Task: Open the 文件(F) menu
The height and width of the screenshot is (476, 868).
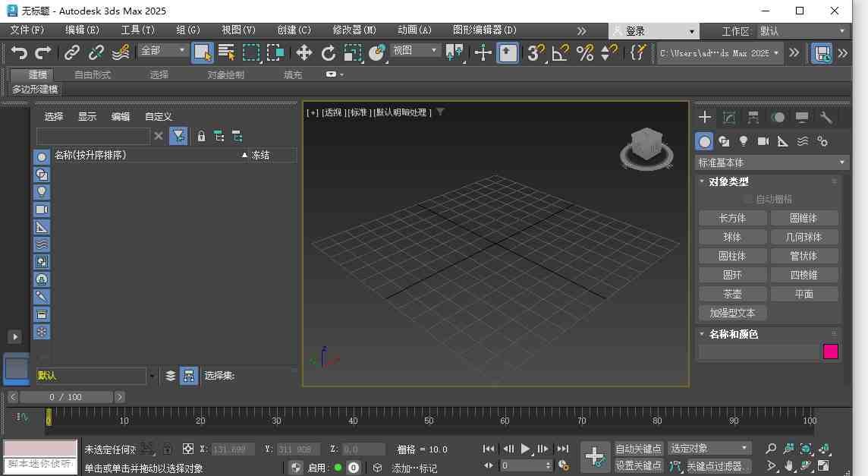Action: pyautogui.click(x=27, y=30)
